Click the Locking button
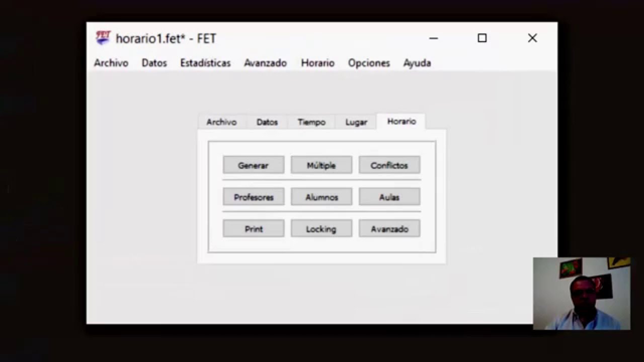This screenshot has width=644, height=362. tap(321, 229)
